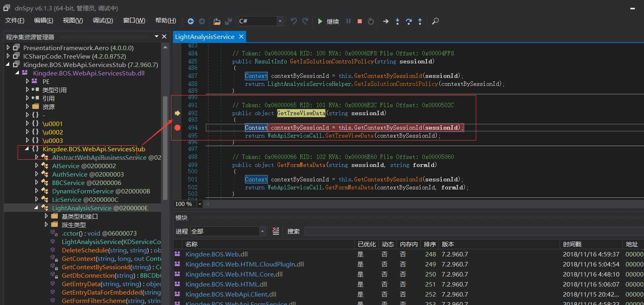Pause the debugged process
Screen dimensions: 644x305
[348, 21]
